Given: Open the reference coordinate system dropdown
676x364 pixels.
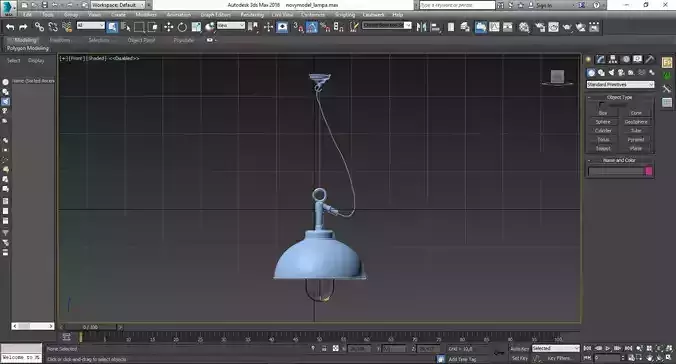Looking at the screenshot, I should click(x=231, y=26).
